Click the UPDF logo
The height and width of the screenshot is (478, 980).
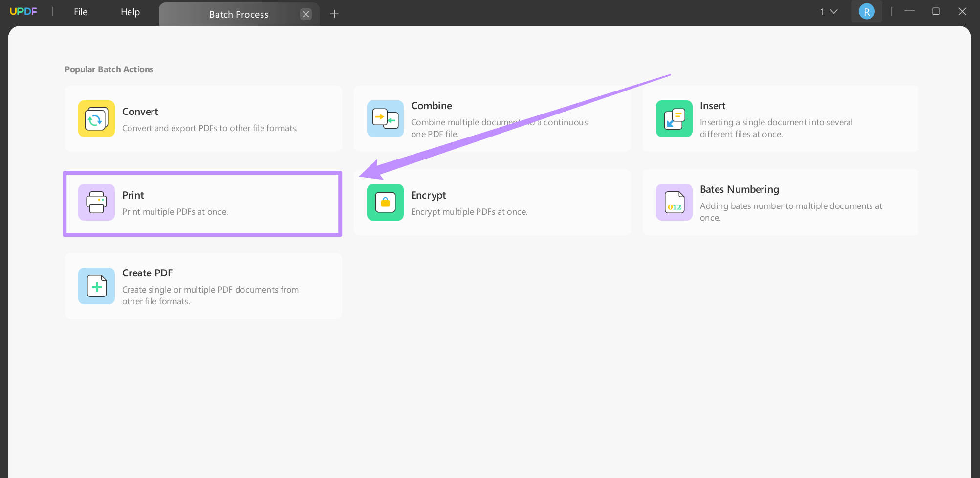click(x=23, y=11)
